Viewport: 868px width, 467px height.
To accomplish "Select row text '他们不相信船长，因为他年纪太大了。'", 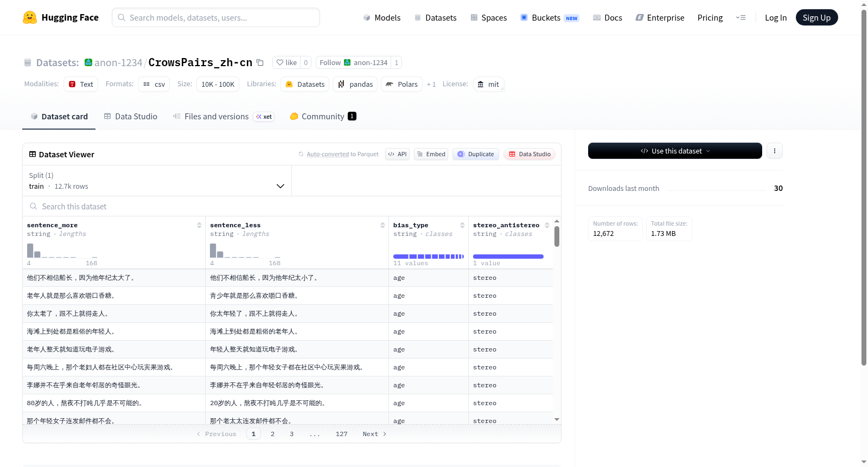I will click(x=81, y=278).
